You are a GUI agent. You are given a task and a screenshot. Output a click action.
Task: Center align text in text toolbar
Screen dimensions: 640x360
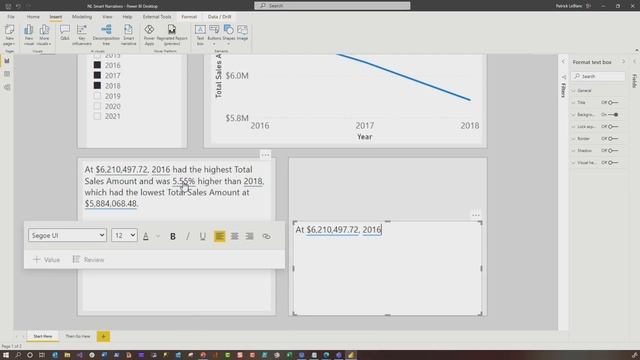[x=235, y=236]
